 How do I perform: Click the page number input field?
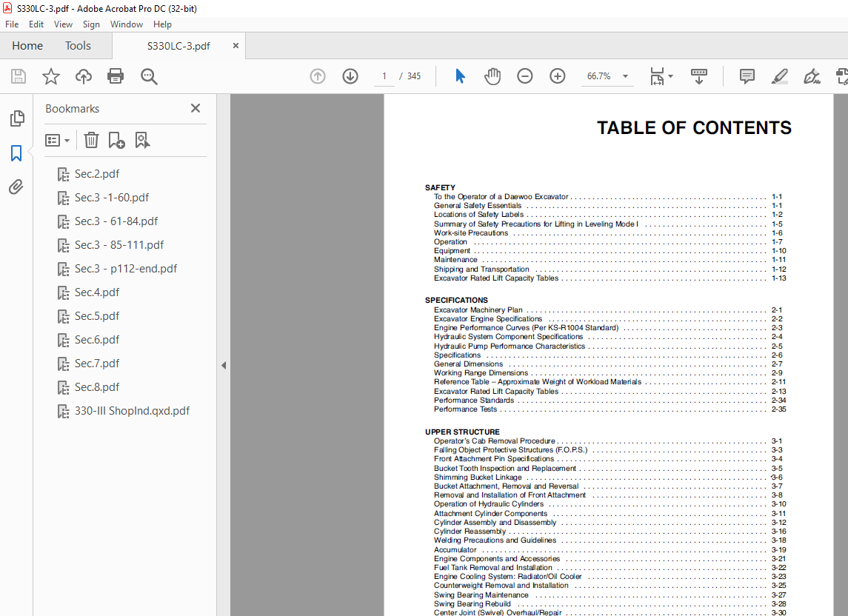384,76
